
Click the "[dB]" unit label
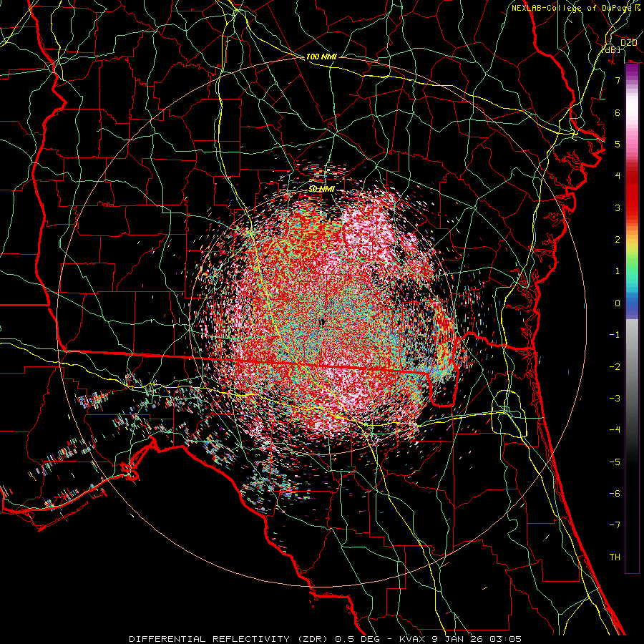pos(611,49)
